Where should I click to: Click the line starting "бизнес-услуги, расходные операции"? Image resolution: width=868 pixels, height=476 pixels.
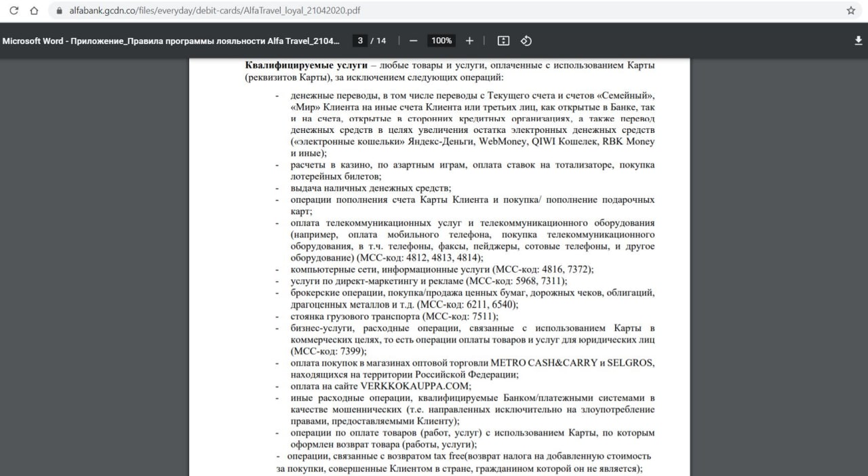tap(472, 328)
